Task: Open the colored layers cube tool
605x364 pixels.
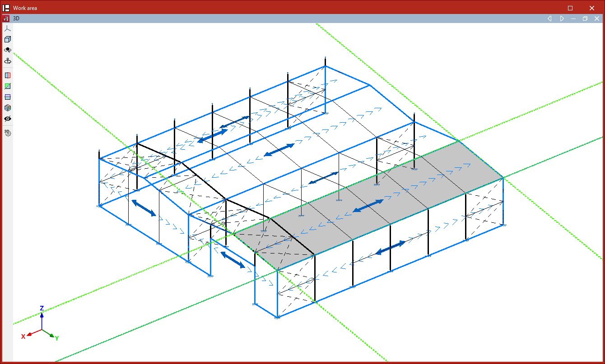Action: (x=7, y=108)
